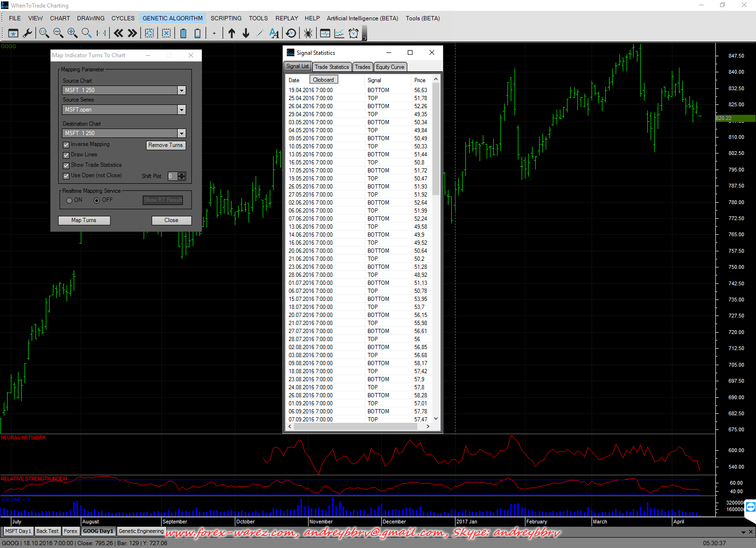Expand the Destination Chart dropdown
The image size is (756, 548).
click(x=181, y=133)
